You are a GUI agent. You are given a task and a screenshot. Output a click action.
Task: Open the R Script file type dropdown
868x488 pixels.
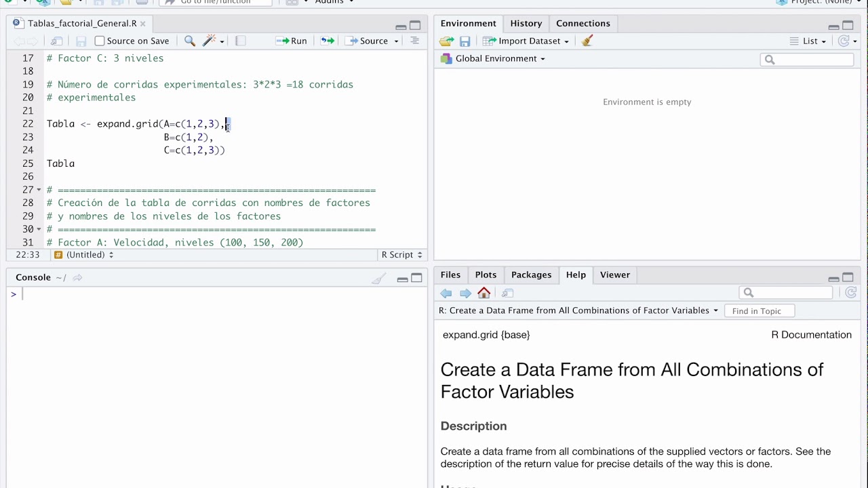coord(401,255)
